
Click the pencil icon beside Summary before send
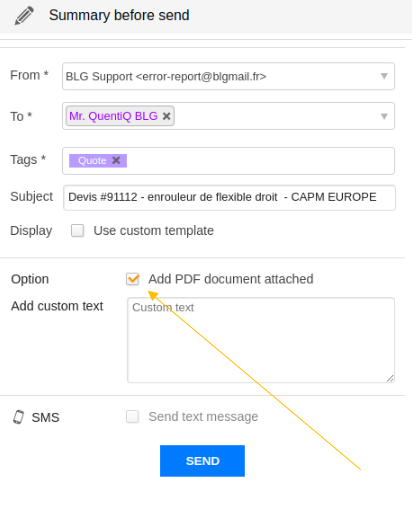click(x=24, y=15)
